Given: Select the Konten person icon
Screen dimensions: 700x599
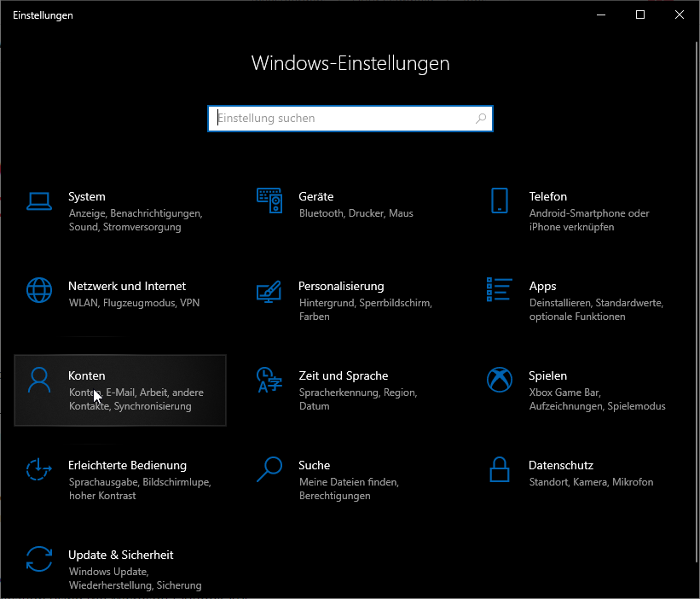Looking at the screenshot, I should pos(39,380).
